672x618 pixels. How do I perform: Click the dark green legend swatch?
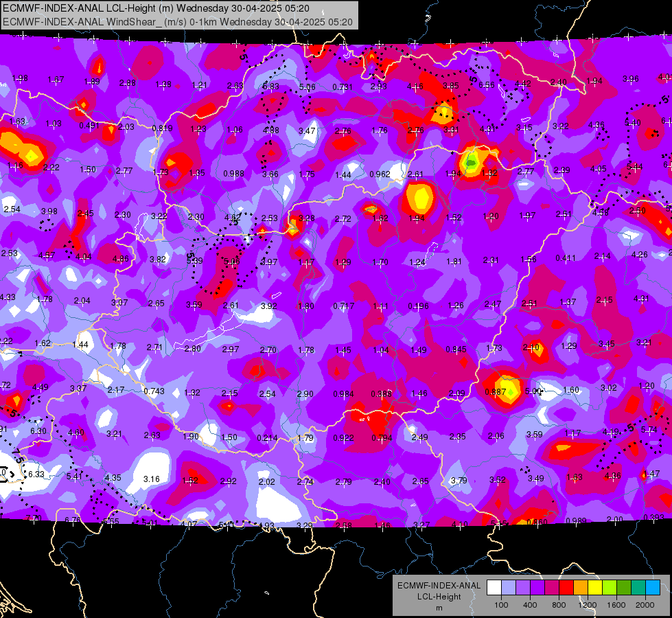(x=624, y=588)
